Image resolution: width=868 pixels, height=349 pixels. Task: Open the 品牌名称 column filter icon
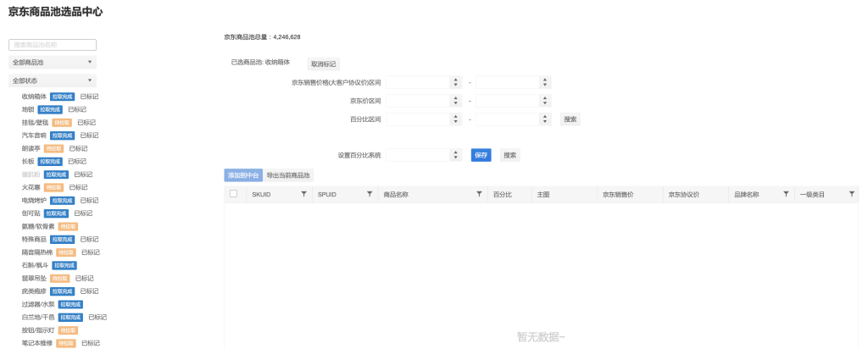click(787, 194)
